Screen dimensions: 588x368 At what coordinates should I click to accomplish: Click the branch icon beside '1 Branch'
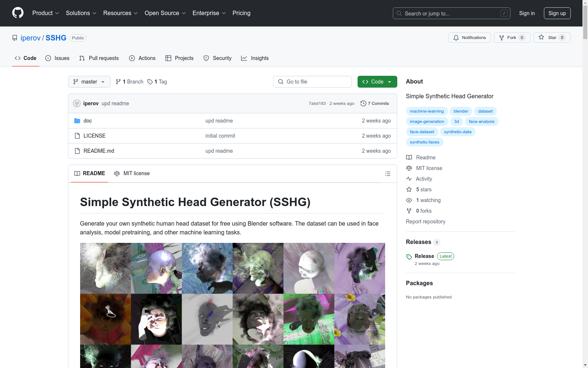(x=118, y=82)
